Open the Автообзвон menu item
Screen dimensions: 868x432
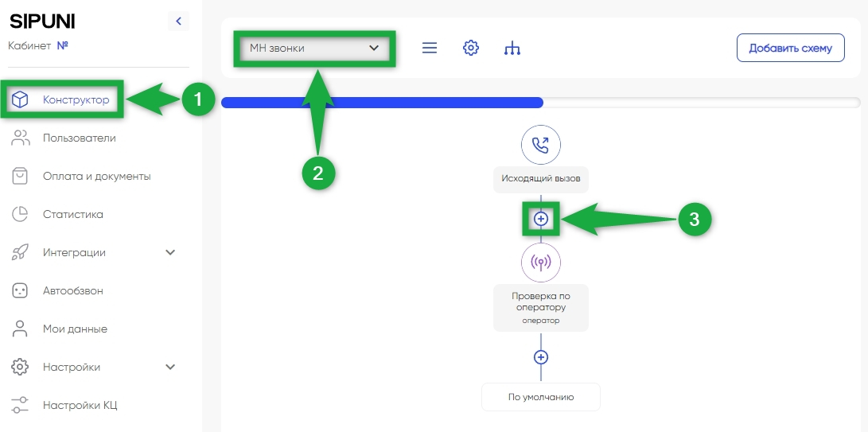point(73,290)
